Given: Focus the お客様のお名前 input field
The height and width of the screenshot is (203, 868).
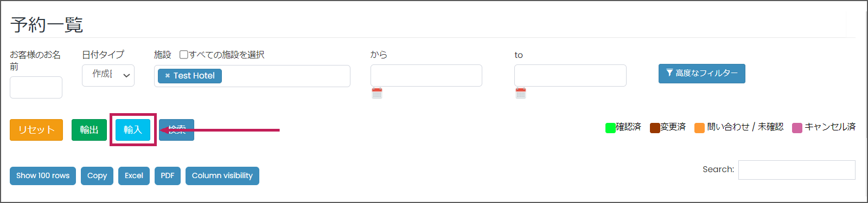Looking at the screenshot, I should pos(36,87).
